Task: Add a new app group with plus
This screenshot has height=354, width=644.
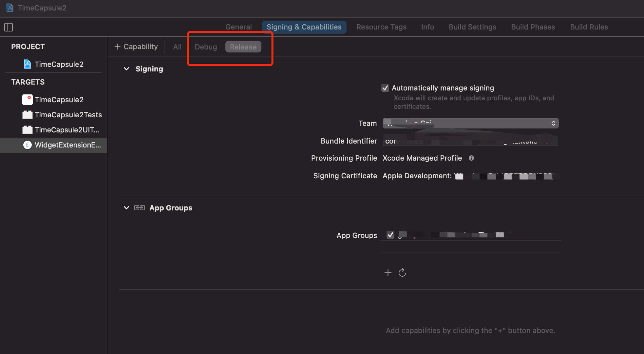Action: (x=388, y=272)
